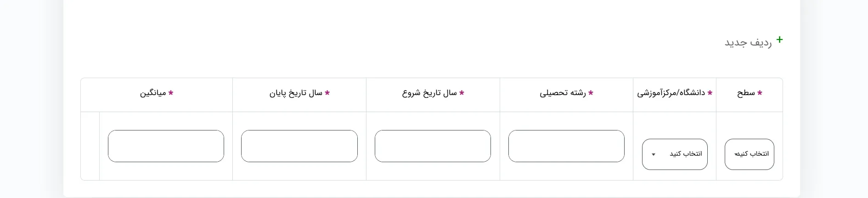
Task: Click the required asterisk beside سال تاریخ پایان
Action: click(x=327, y=93)
